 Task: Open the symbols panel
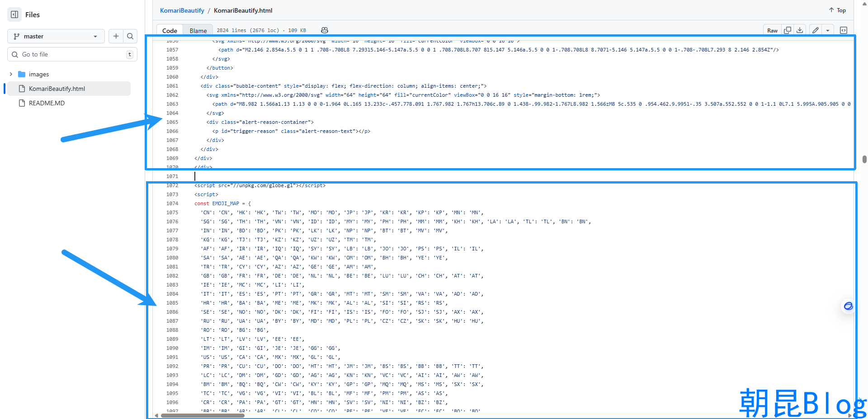(x=844, y=30)
